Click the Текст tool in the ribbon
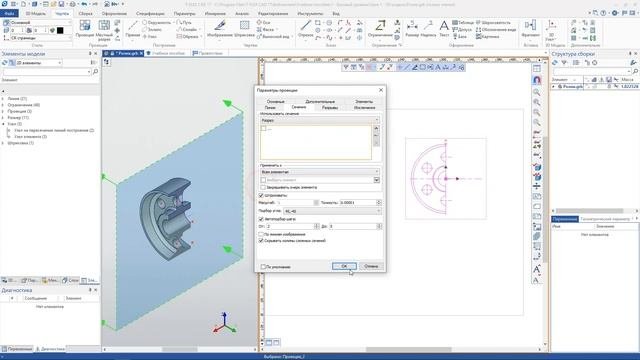The width and height of the screenshot is (640, 360). pyautogui.click(x=444, y=29)
